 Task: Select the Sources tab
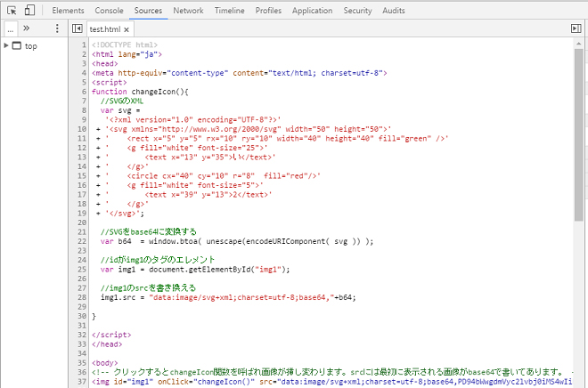tap(148, 11)
